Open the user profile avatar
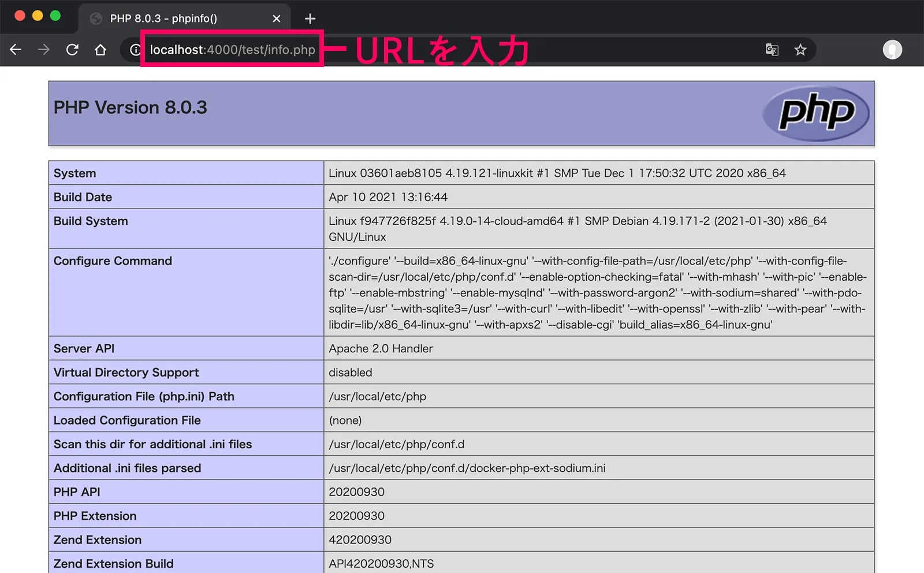 coord(892,50)
